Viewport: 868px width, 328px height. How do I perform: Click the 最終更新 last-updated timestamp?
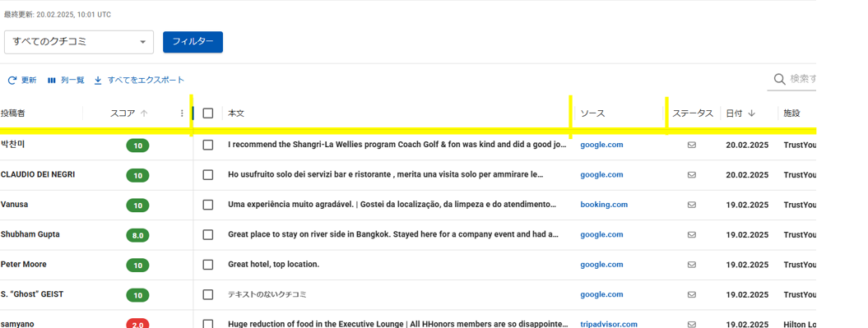(x=58, y=15)
